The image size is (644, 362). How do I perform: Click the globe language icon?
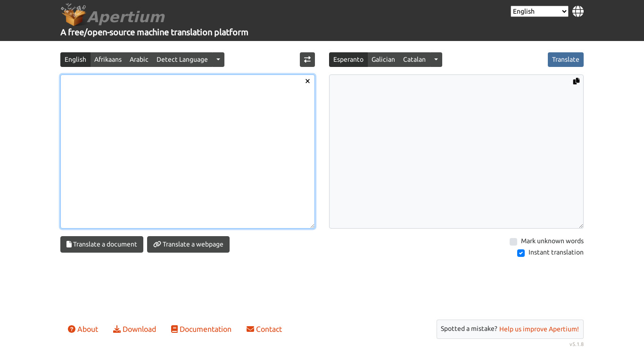point(578,11)
